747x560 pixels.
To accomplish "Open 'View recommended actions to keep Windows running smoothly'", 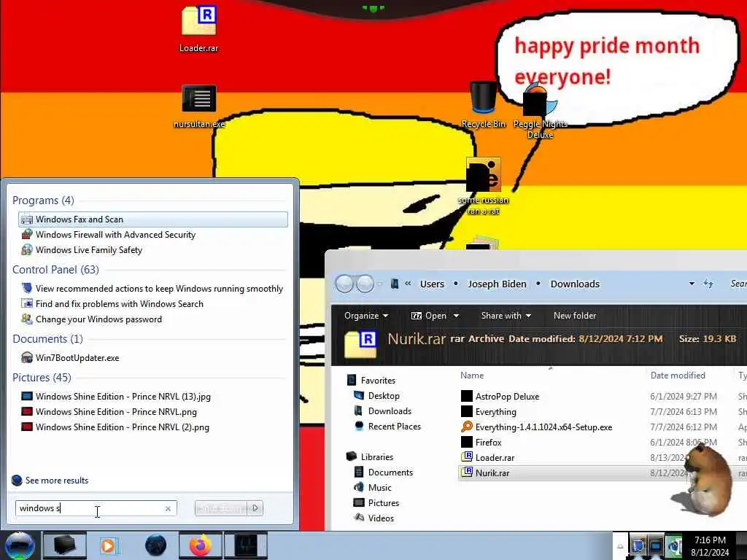I will (x=153, y=288).
